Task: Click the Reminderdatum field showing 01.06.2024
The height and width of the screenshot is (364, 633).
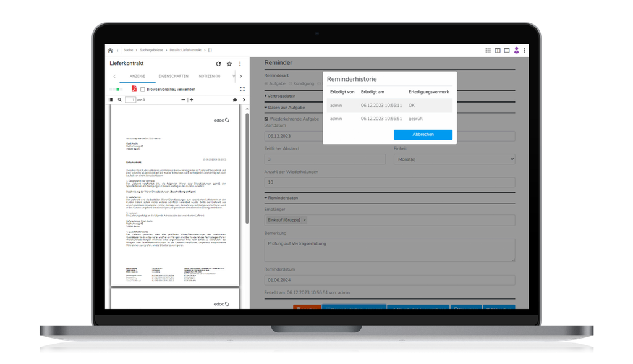Action: [389, 280]
